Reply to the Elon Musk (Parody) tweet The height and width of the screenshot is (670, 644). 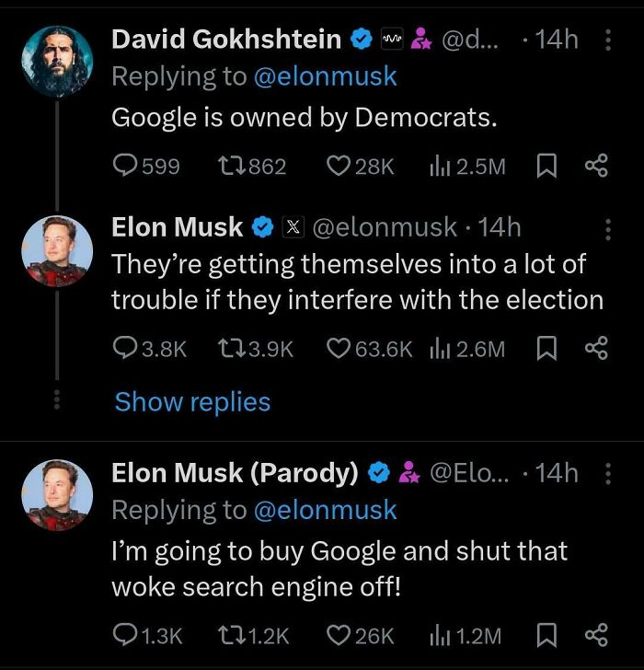click(x=125, y=635)
